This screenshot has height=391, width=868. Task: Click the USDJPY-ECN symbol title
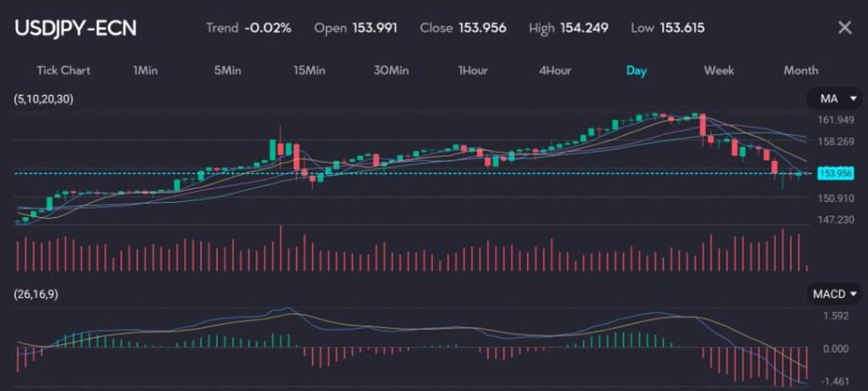(75, 28)
